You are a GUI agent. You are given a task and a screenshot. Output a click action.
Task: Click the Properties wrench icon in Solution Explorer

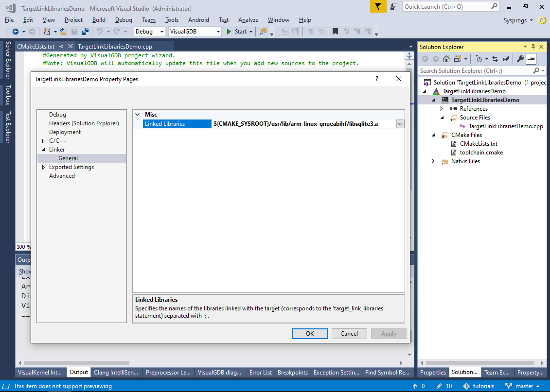click(520, 59)
